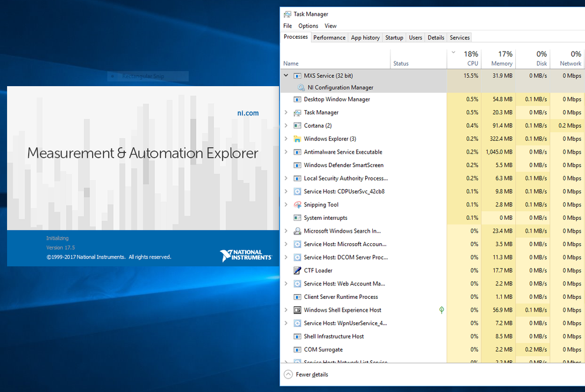Click the Windows Explorer folder icon
The height and width of the screenshot is (392, 585).
(297, 139)
